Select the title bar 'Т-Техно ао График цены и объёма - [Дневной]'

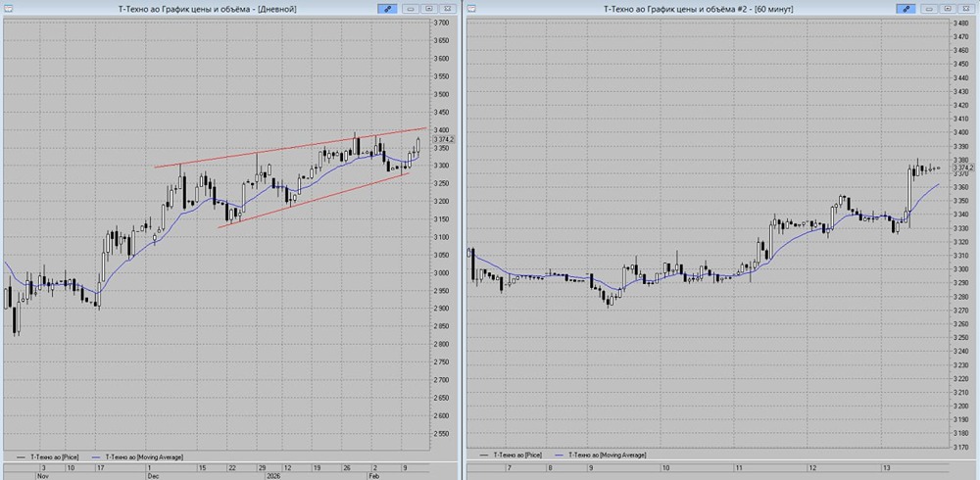click(207, 9)
